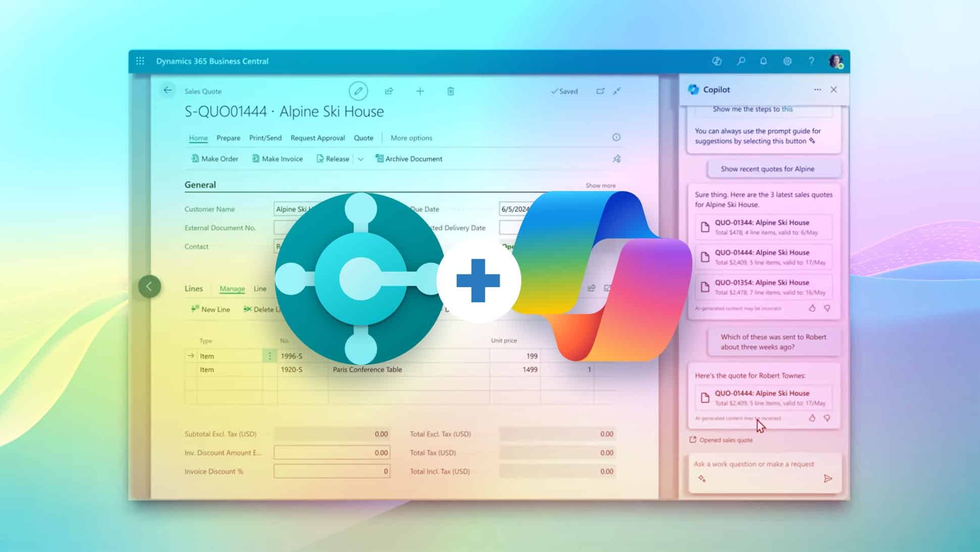This screenshot has height=552, width=980.
Task: Expand Show more in General section
Action: [600, 186]
